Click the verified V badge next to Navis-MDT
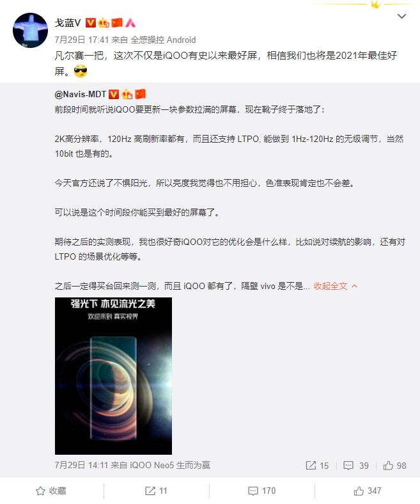 [x=113, y=94]
